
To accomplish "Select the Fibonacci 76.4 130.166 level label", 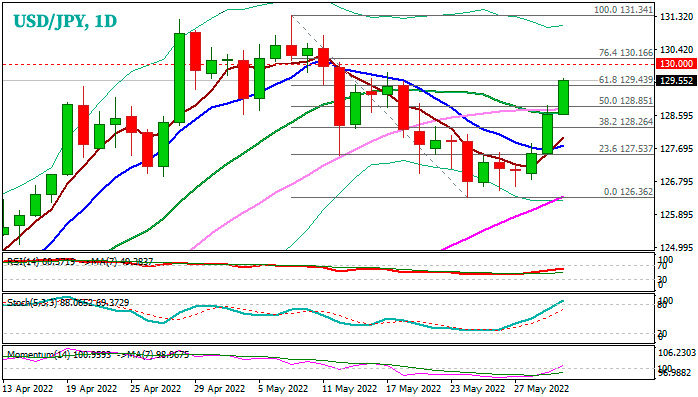I will (x=626, y=53).
